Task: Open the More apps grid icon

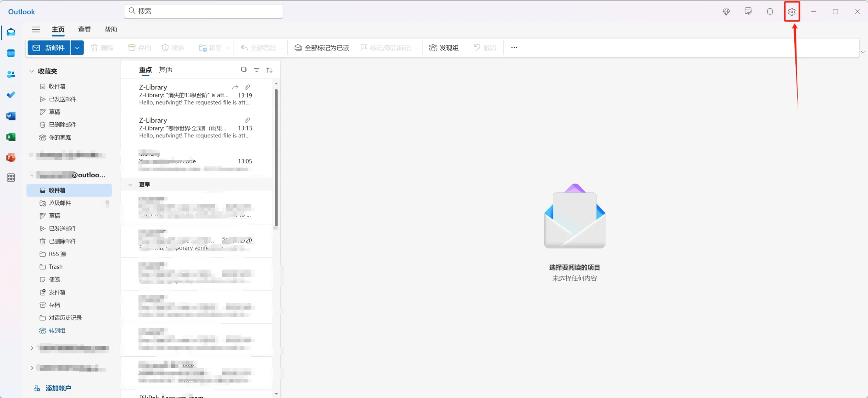Action: [x=11, y=178]
